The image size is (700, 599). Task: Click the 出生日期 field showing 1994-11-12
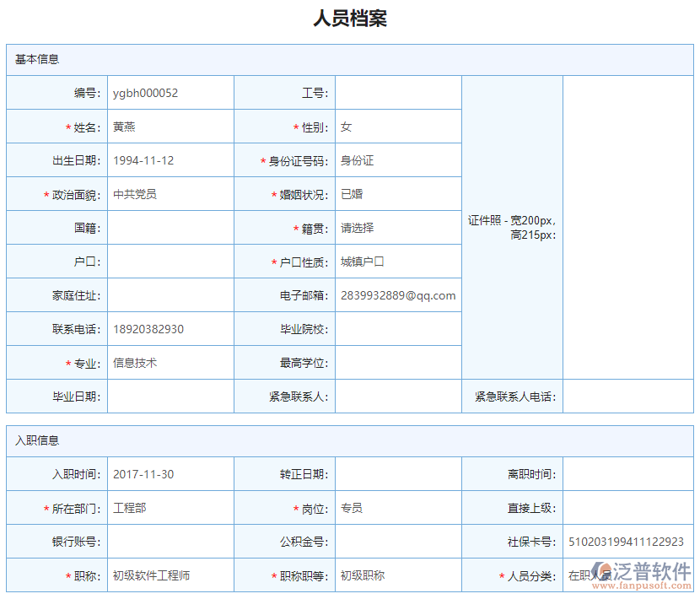pos(169,159)
